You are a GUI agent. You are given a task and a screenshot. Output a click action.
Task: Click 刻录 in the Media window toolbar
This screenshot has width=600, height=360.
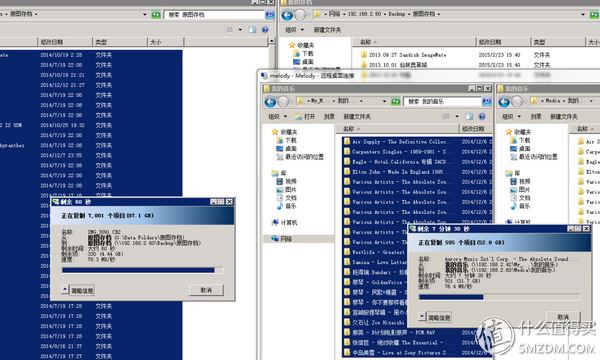tap(536, 116)
